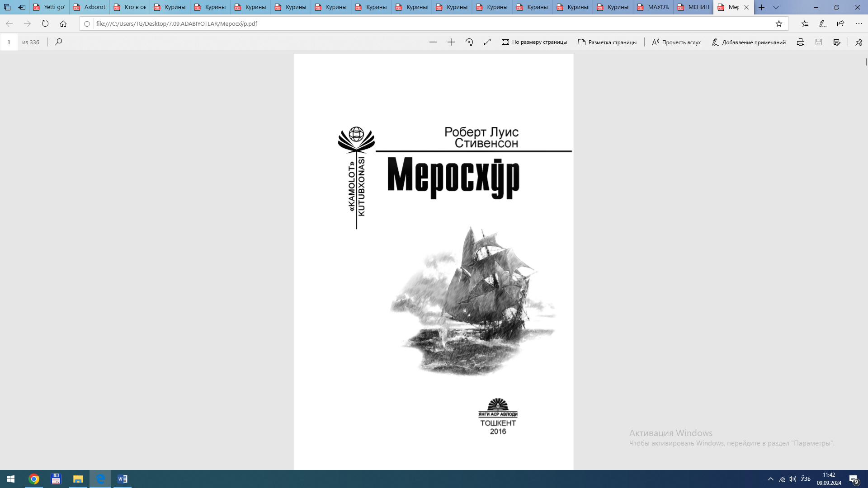Zoom out of the PDF page
868x488 pixels.
[433, 42]
